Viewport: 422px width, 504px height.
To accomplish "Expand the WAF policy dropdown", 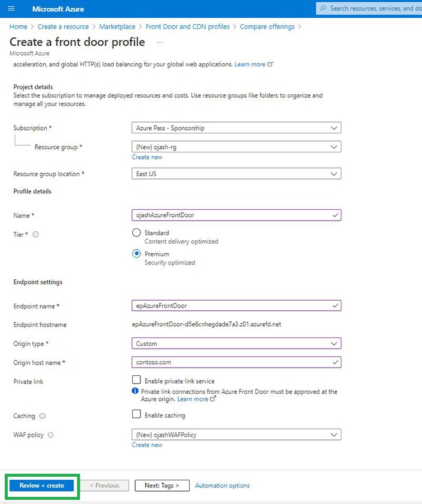I will (236, 435).
